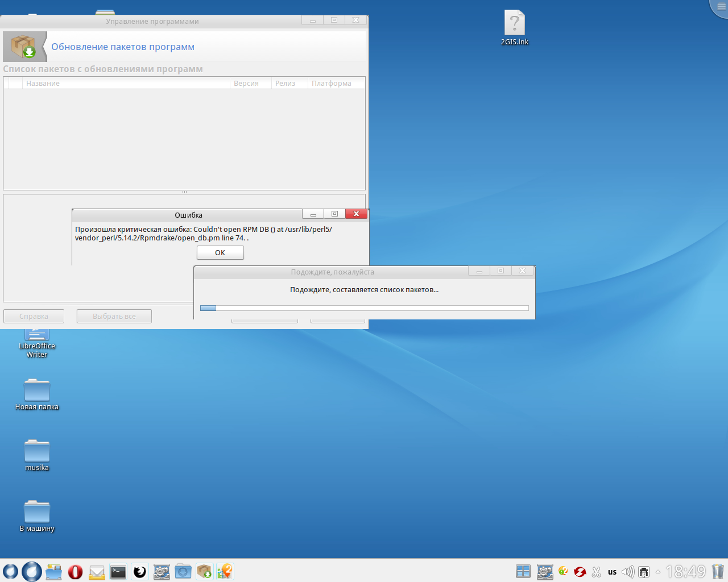
Task: Expand hidden system tray icons arrow
Action: click(x=658, y=572)
